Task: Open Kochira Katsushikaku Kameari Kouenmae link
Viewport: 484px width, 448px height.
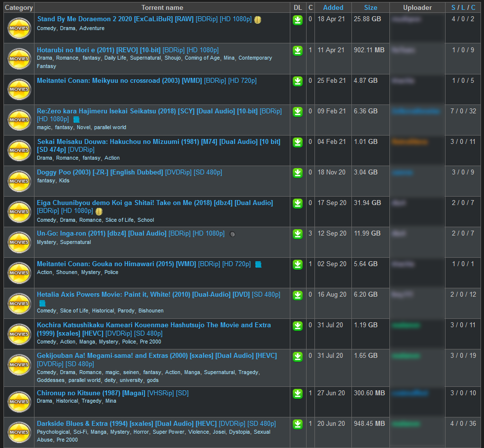Action: click(154, 329)
